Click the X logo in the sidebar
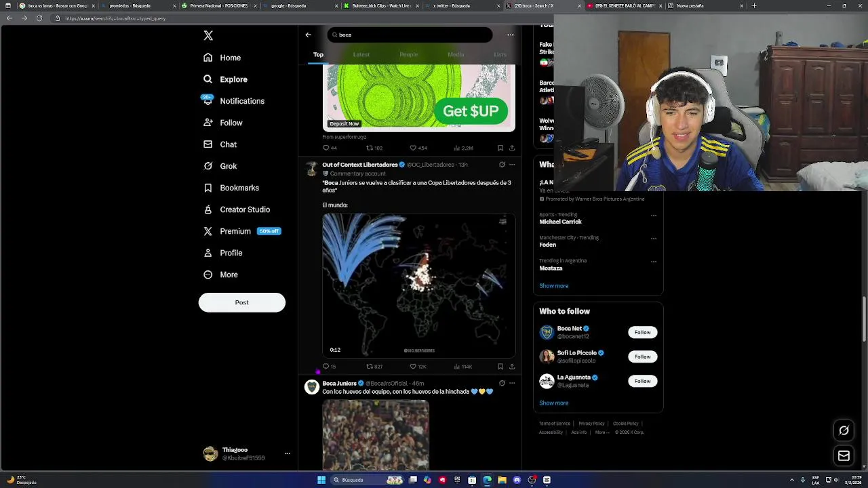 [208, 35]
